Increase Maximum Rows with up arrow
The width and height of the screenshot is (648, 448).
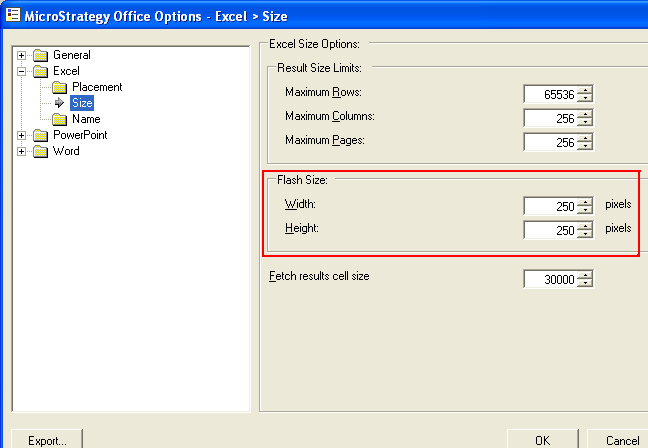585,90
